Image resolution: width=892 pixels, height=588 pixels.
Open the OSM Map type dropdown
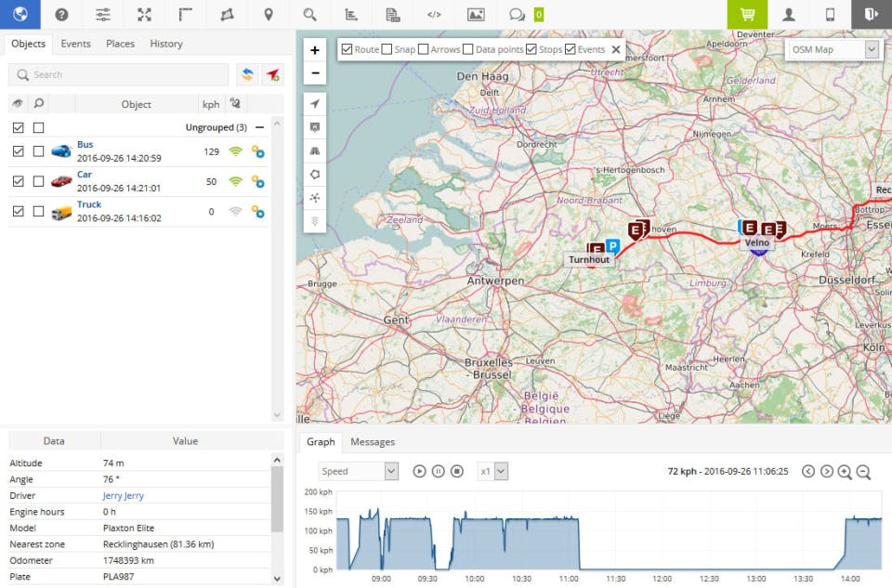click(833, 49)
